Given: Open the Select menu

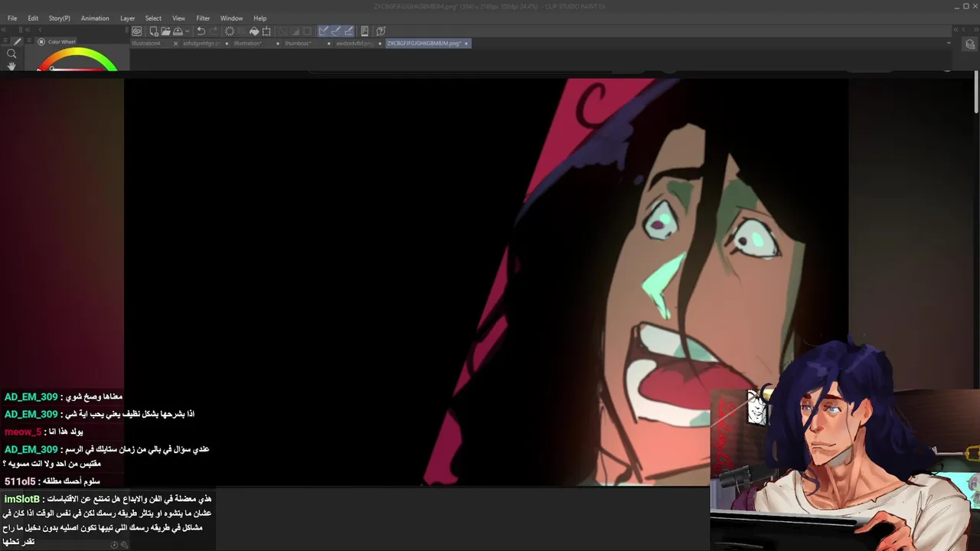Looking at the screenshot, I should (153, 18).
